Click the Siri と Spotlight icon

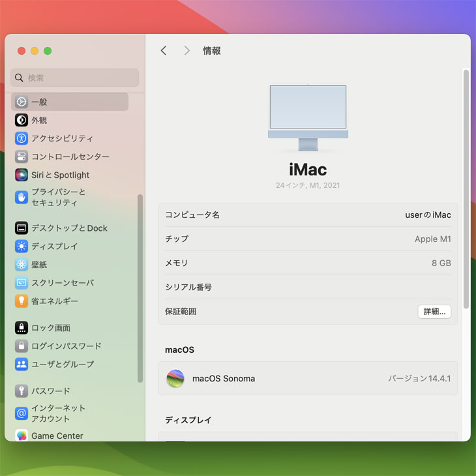point(22,175)
